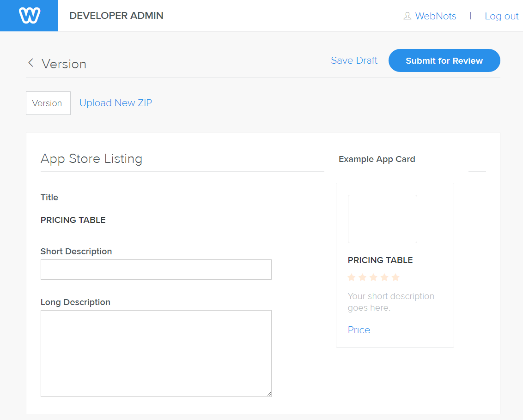
Task: Click the short description placeholder in app card
Action: click(390, 302)
